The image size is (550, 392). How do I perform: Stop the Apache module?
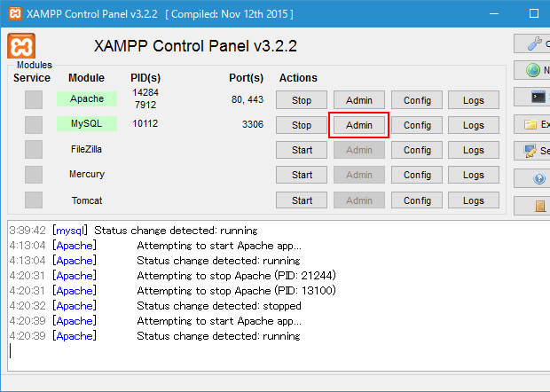coord(302,100)
